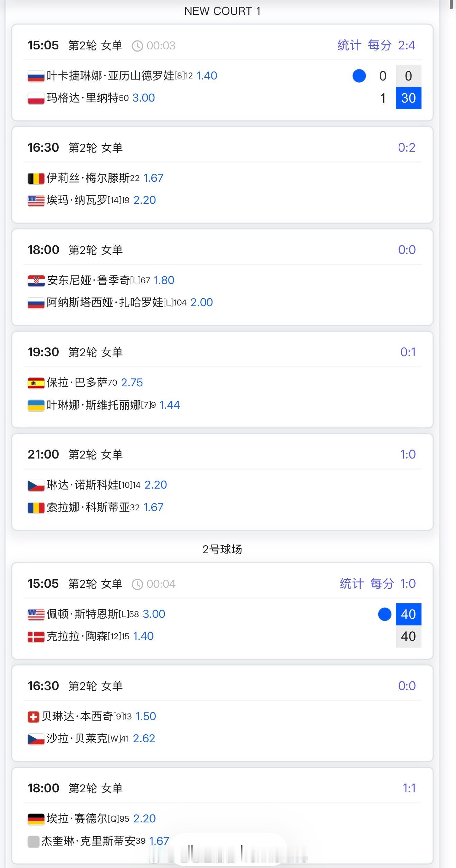
Task: Click the highlighted 30 point score for 里纳特
Action: 408,98
